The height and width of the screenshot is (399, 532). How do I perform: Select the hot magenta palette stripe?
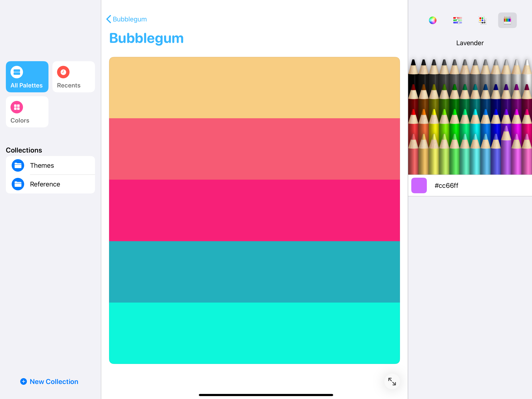(x=254, y=210)
